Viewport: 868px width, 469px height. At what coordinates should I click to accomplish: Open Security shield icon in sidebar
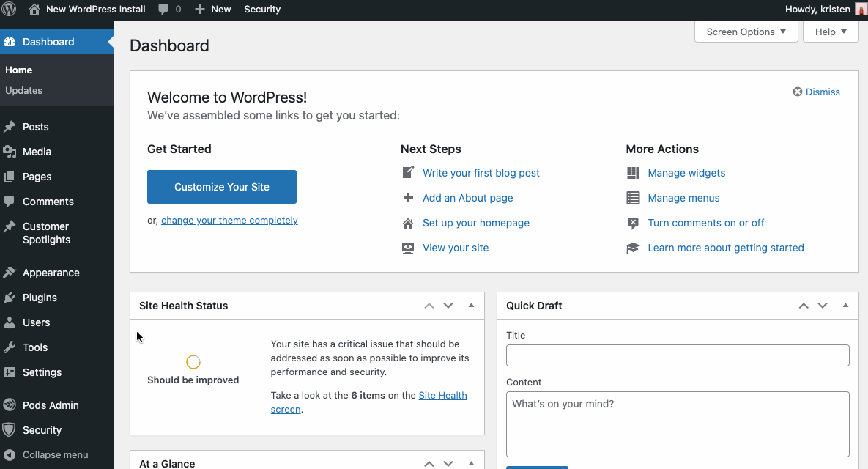[10, 430]
